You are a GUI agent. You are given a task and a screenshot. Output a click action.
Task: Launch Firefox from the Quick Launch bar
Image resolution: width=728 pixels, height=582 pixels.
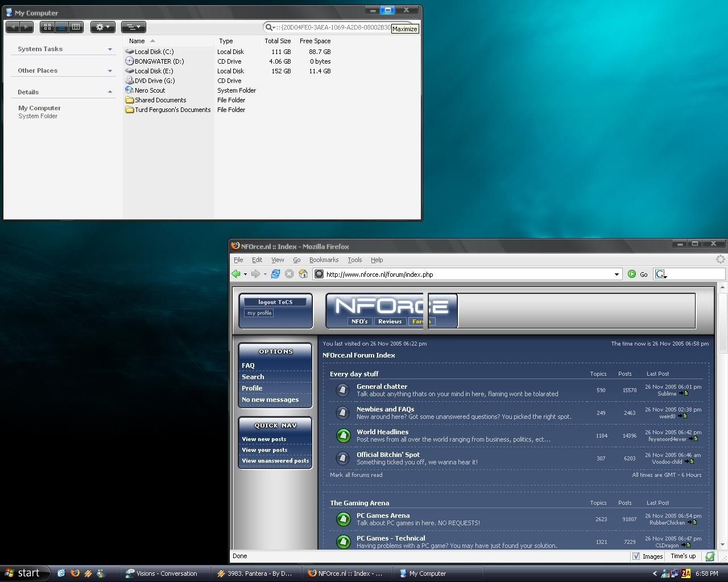click(x=75, y=573)
